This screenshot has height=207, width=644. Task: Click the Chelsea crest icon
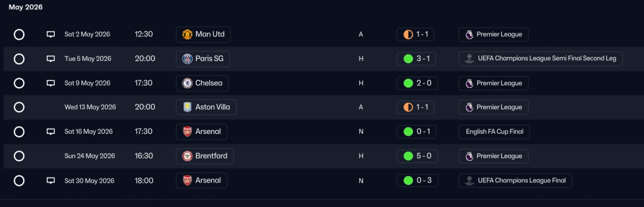pos(187,83)
